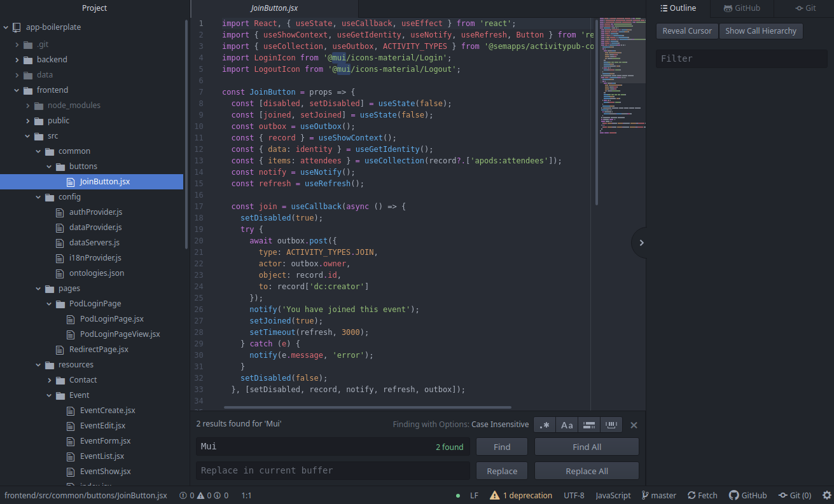Viewport: 834px width, 504px height.
Task: Change the JavaScript grammar selector
Action: 613,496
